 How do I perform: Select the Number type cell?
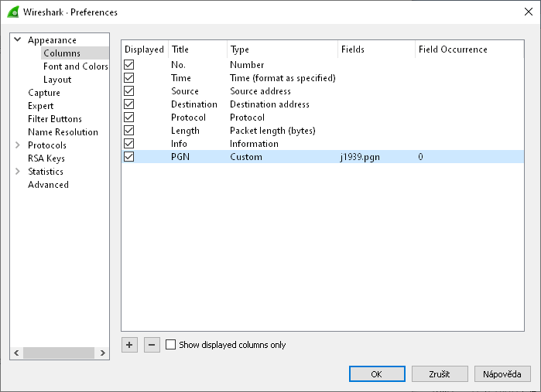pyautogui.click(x=247, y=65)
